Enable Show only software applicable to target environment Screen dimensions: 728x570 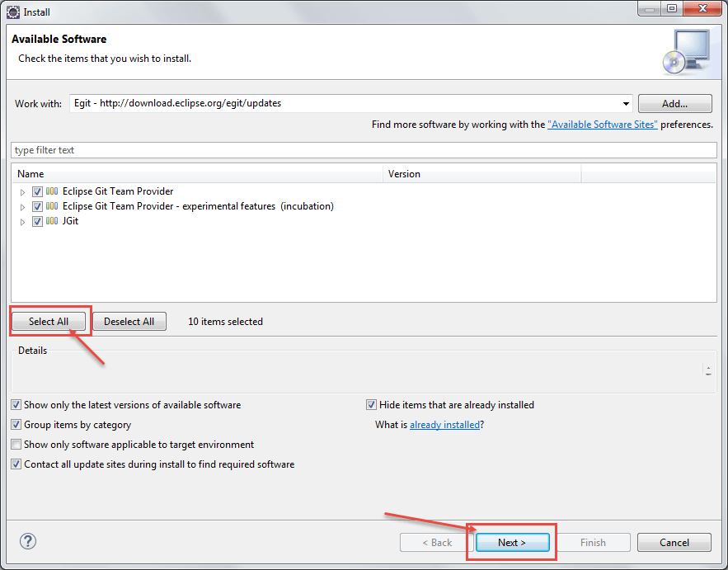coord(16,445)
